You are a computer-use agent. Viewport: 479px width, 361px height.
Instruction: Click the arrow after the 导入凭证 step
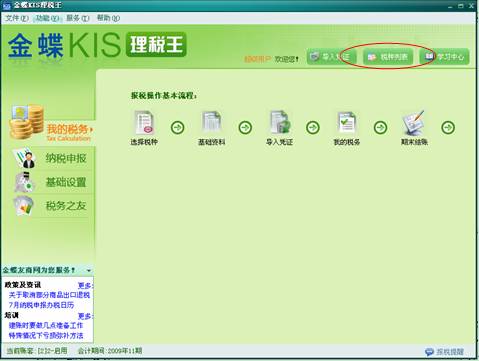[x=313, y=127]
